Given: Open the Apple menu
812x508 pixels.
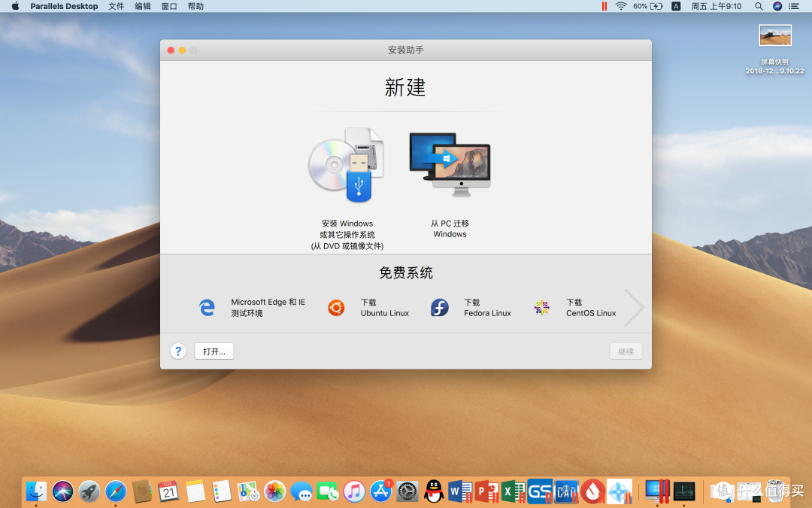Looking at the screenshot, I should click(x=16, y=6).
